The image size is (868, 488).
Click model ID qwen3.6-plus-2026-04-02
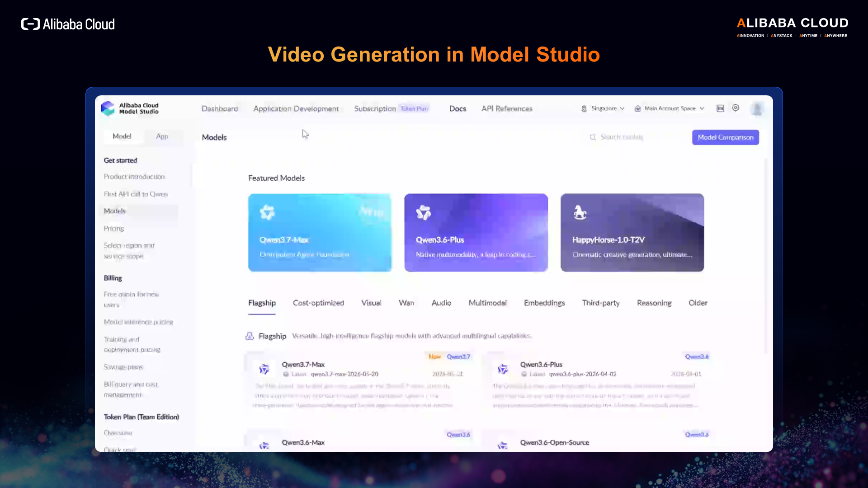click(x=583, y=374)
